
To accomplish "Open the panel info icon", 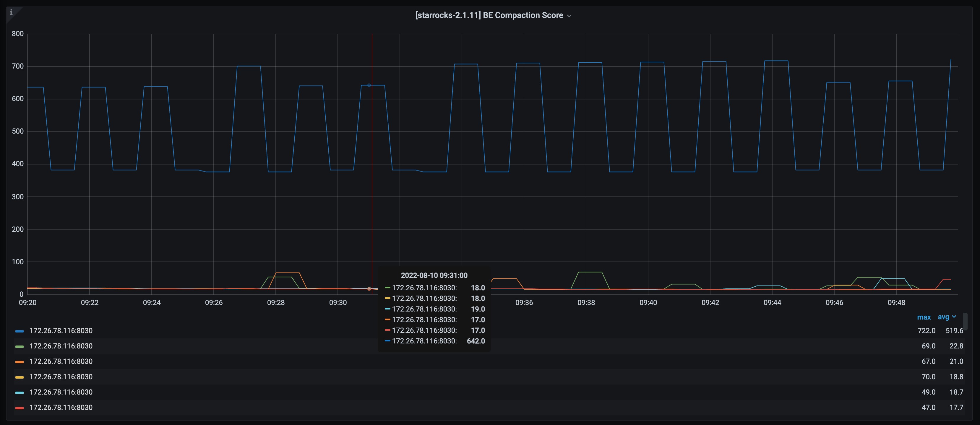I will 11,12.
